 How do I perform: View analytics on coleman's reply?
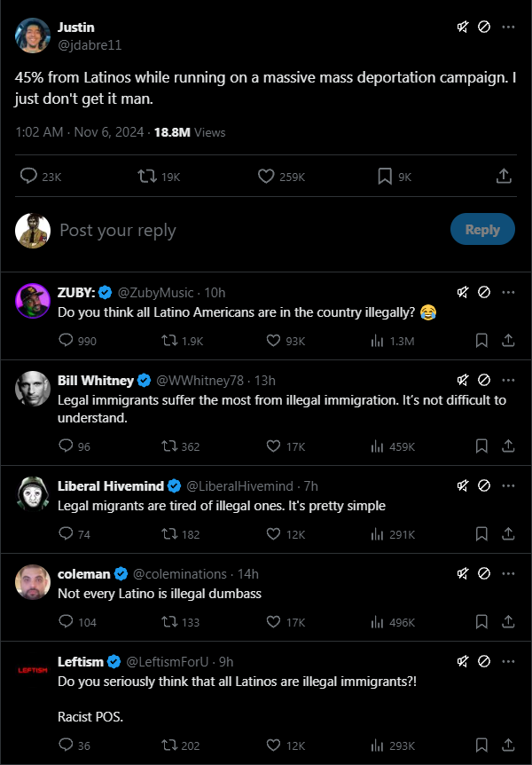376,622
